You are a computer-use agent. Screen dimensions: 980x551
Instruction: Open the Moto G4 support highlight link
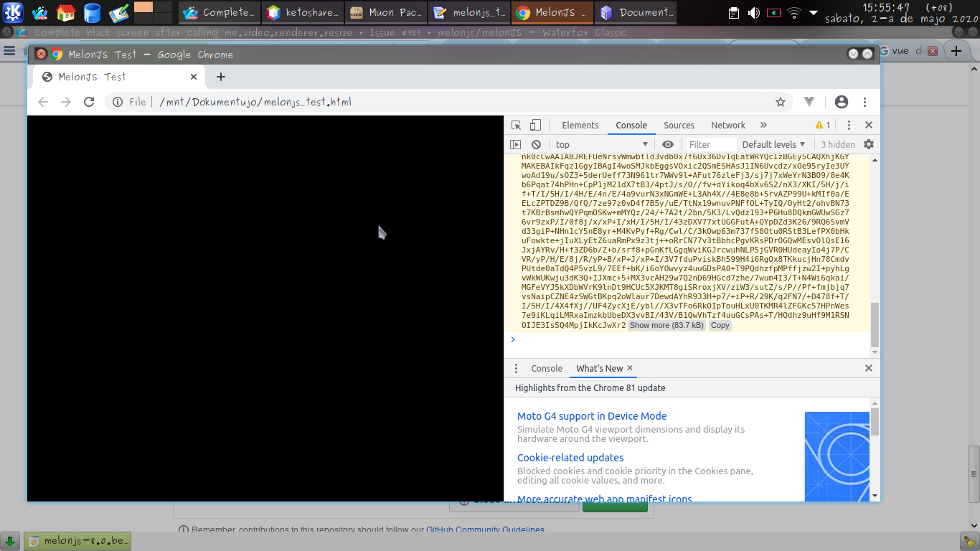coord(591,416)
